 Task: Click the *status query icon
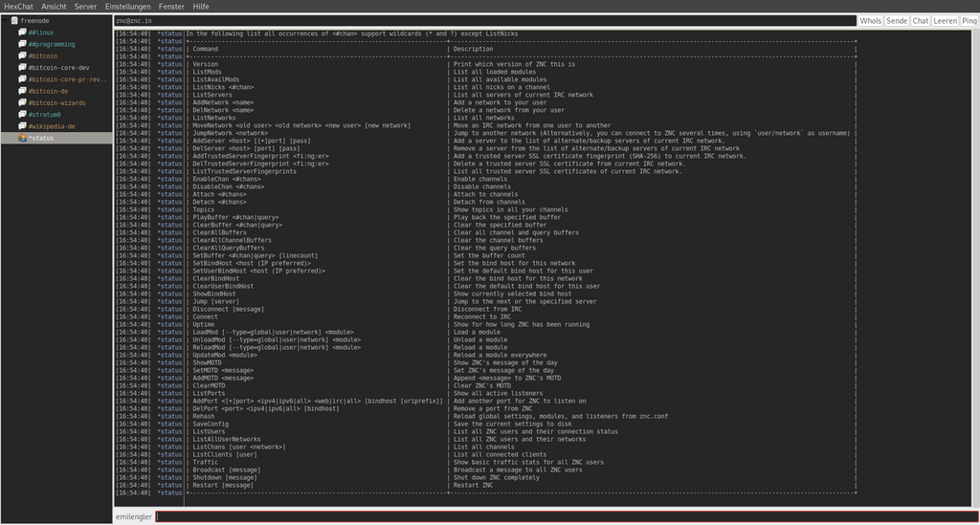[23, 138]
